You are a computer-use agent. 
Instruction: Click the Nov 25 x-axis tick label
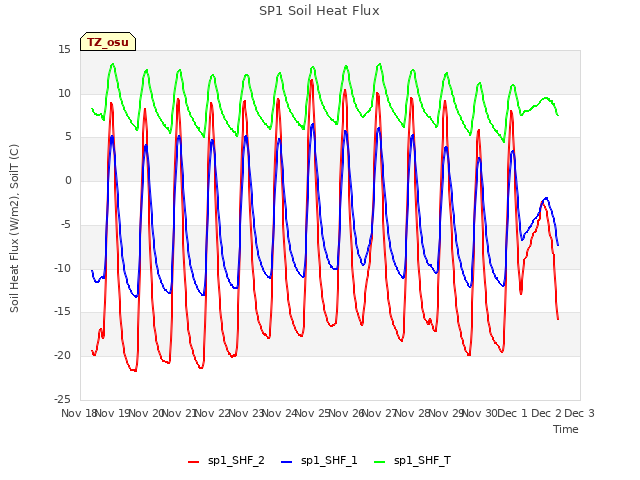[312, 413]
